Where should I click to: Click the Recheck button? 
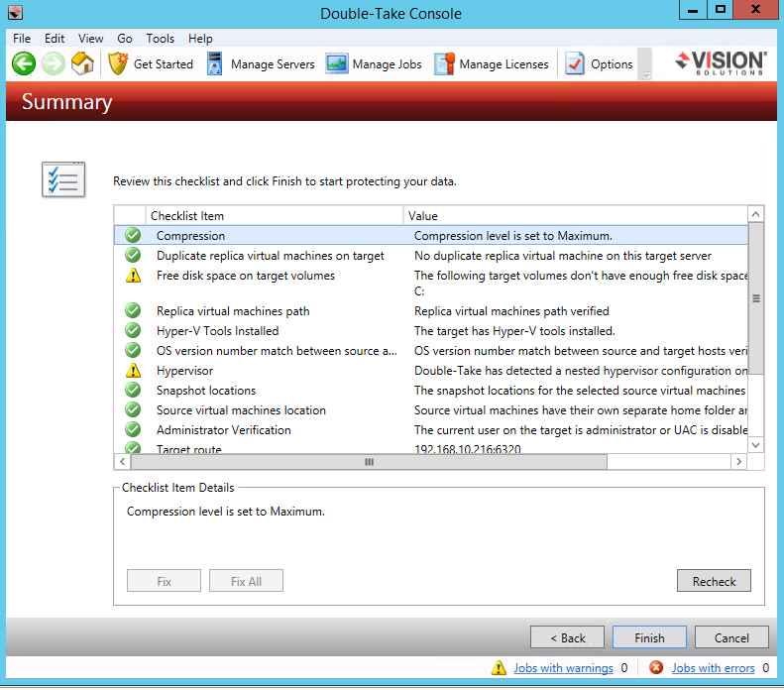point(714,581)
